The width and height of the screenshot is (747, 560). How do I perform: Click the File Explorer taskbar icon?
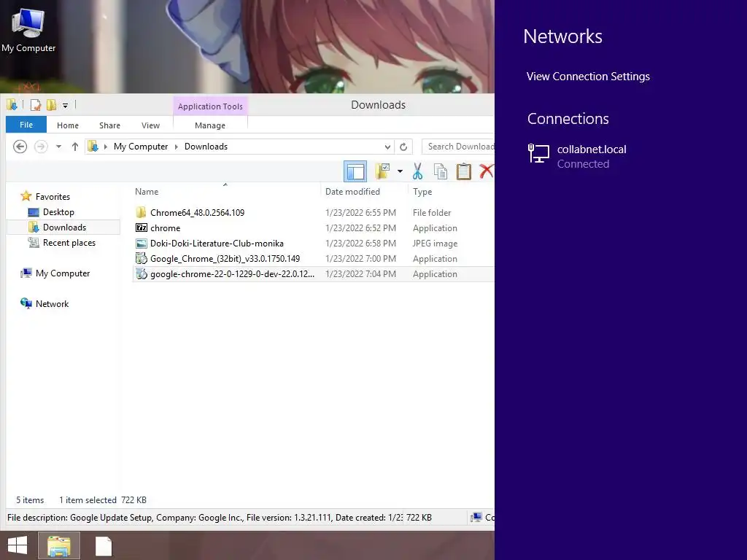point(59,545)
